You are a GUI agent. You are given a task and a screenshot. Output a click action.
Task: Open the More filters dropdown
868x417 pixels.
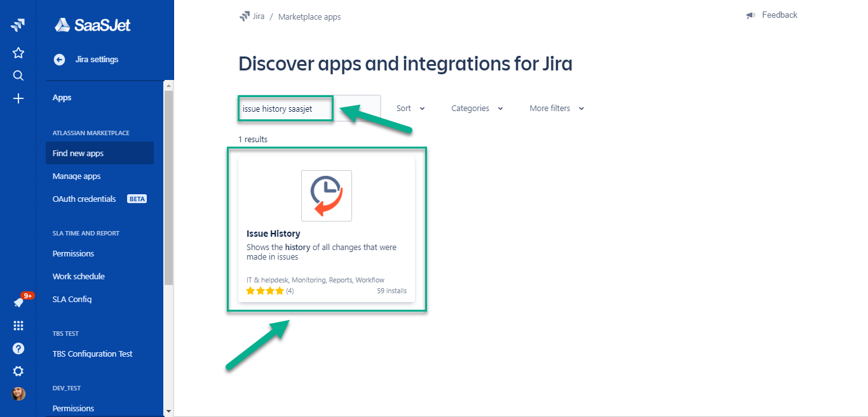[x=556, y=109]
